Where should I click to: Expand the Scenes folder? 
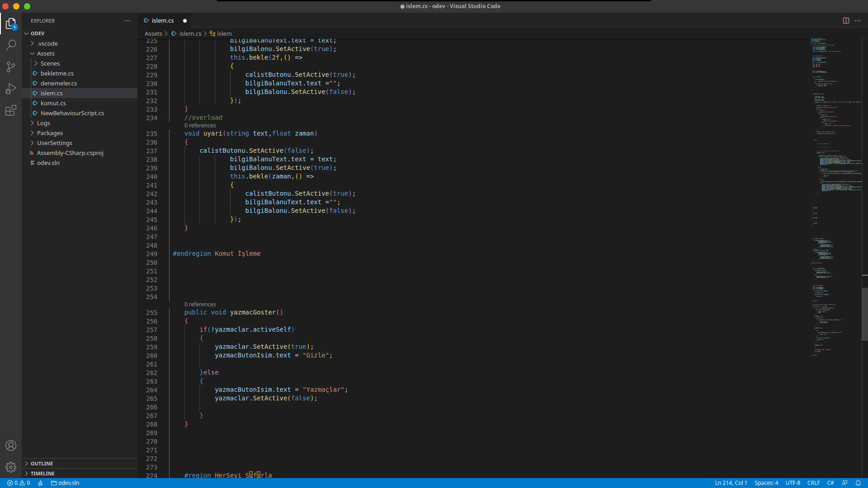pos(50,63)
